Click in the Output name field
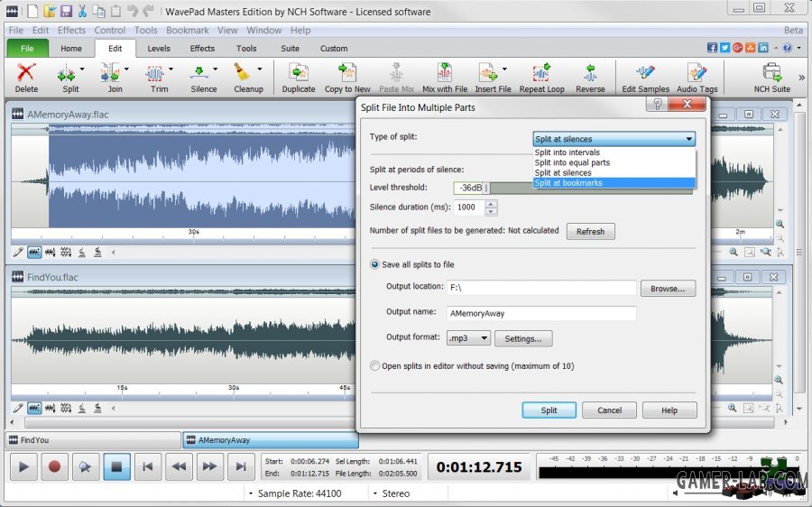812x507 pixels. [x=541, y=313]
